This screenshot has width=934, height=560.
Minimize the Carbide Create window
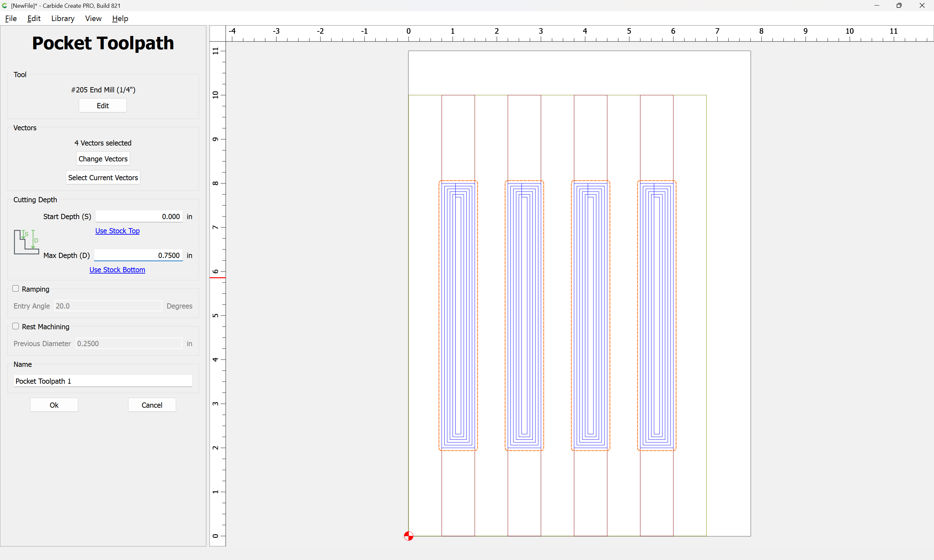click(876, 6)
